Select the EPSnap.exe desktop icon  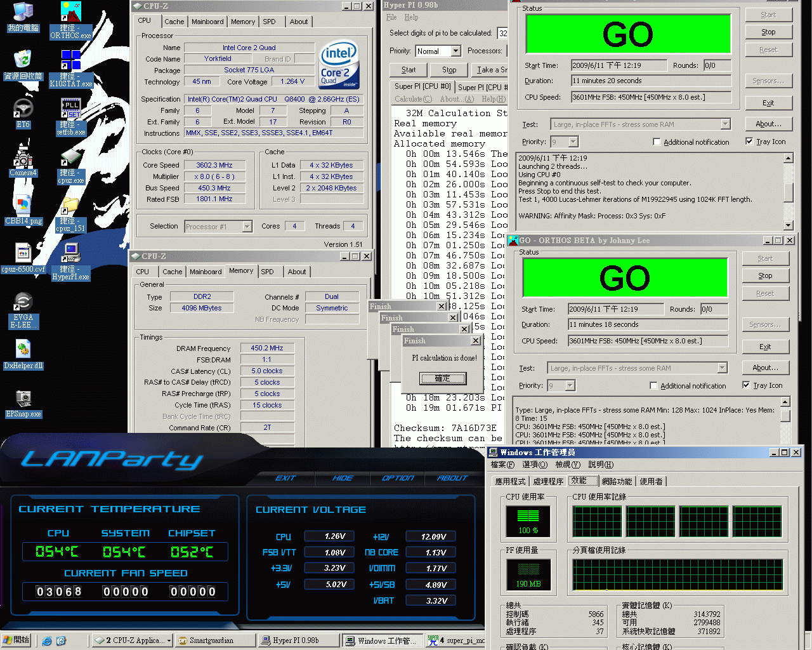tap(23, 403)
